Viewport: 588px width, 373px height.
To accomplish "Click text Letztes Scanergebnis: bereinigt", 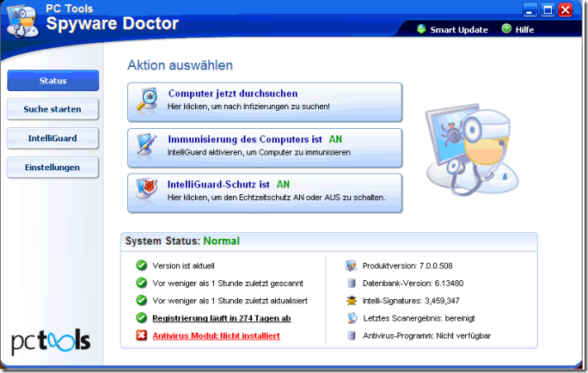I will click(x=419, y=318).
